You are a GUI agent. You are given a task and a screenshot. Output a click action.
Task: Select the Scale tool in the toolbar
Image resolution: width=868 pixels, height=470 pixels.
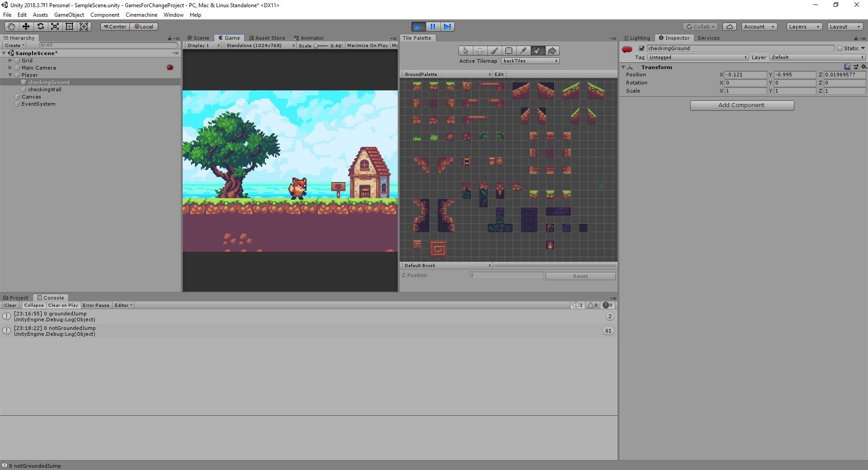(x=55, y=27)
